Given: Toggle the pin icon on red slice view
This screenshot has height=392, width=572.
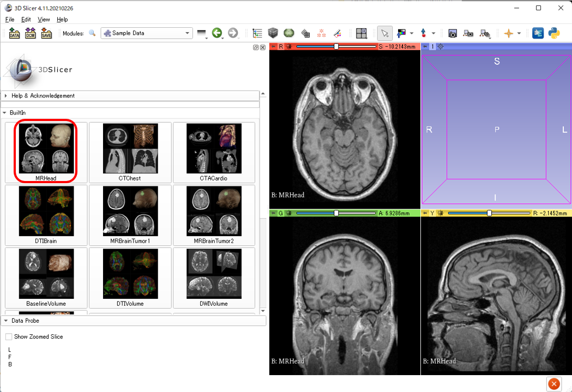Looking at the screenshot, I should [274, 47].
